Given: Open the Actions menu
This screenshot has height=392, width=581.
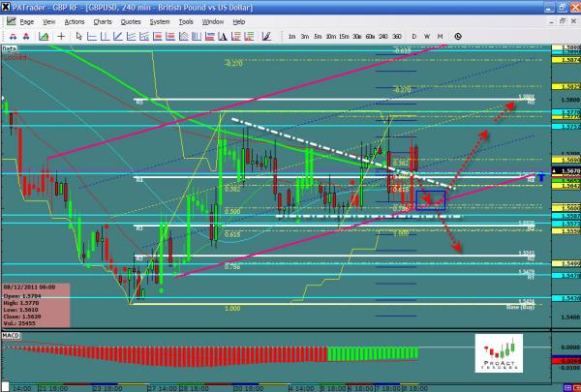Looking at the screenshot, I should (74, 19).
